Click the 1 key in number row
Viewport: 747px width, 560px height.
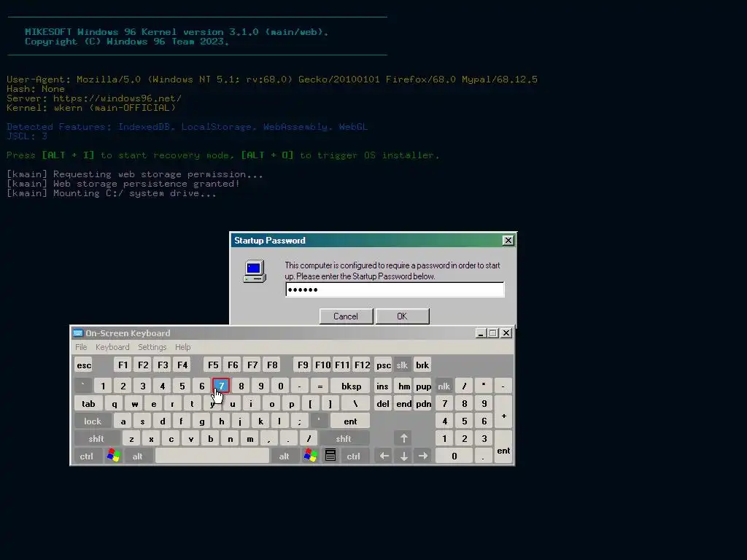point(103,386)
